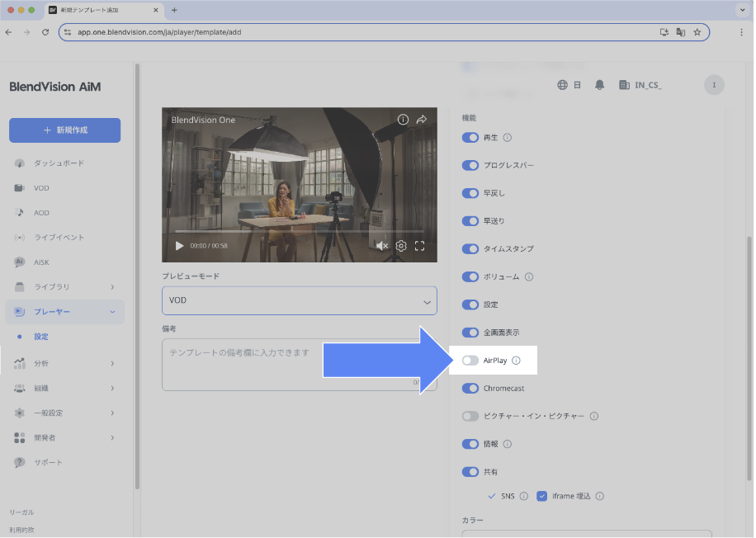Click the info icon on video preview

(403, 120)
